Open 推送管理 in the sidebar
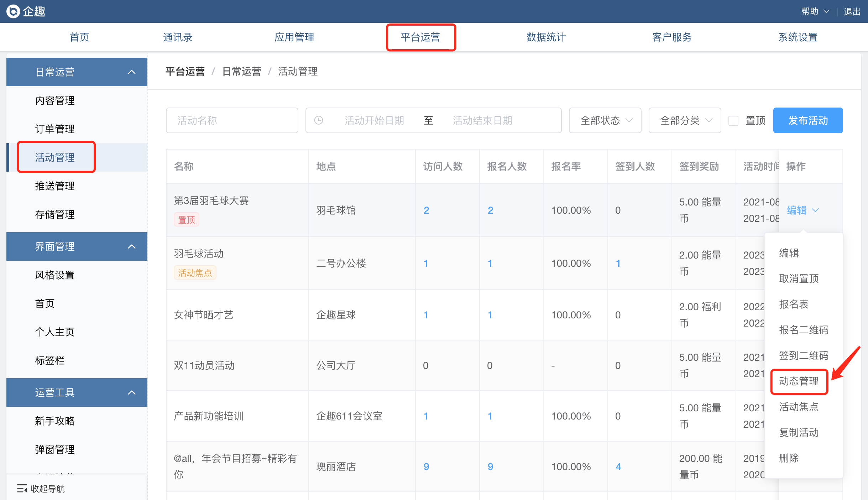 click(55, 186)
